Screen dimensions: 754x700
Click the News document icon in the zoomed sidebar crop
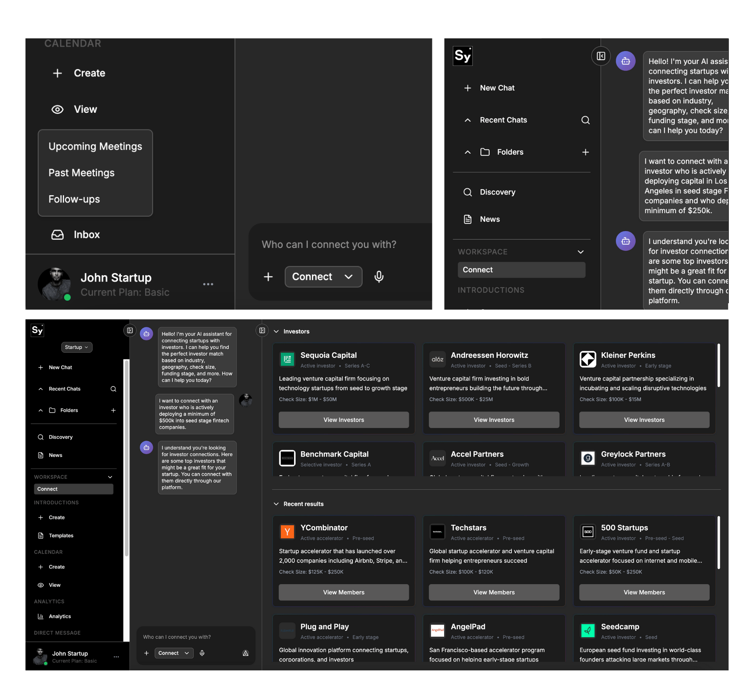point(468,219)
